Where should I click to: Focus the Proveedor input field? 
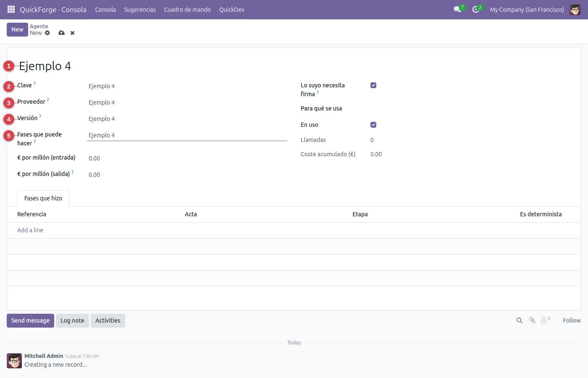point(187,102)
